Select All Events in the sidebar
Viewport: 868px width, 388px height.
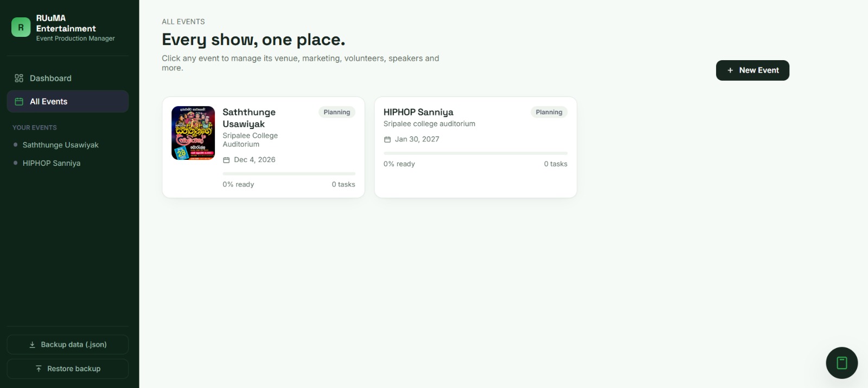pyautogui.click(x=68, y=101)
